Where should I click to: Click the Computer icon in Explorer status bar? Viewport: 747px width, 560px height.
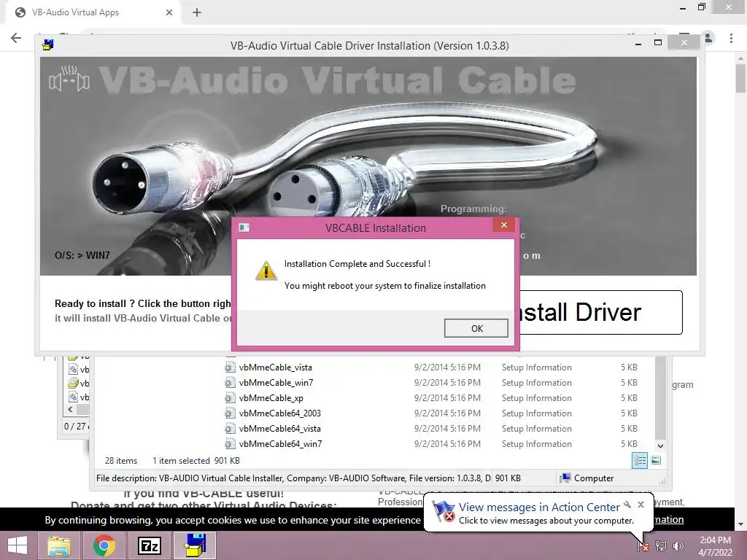[565, 478]
